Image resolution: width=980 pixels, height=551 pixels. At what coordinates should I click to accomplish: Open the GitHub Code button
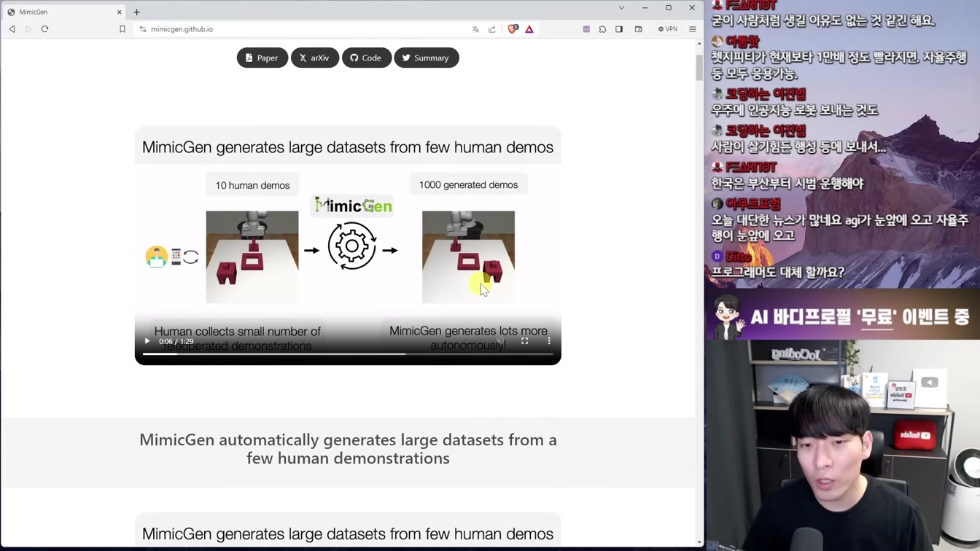point(366,58)
